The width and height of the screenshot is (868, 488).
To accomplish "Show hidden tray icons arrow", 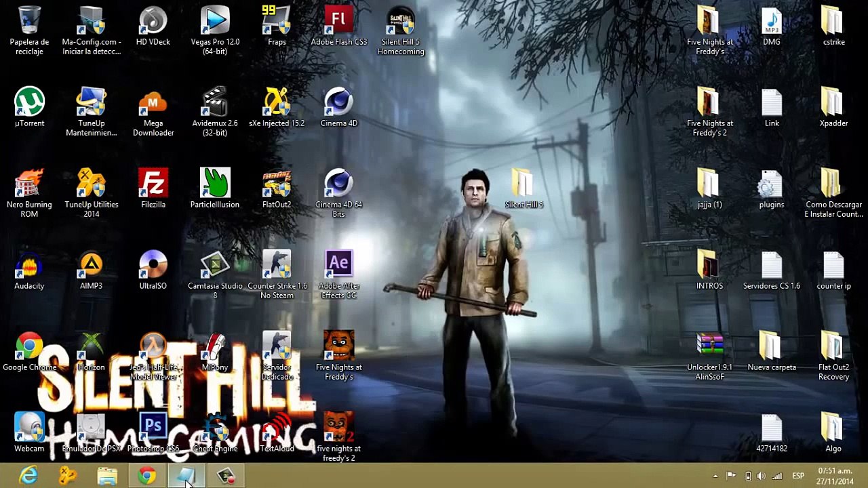I will 715,476.
